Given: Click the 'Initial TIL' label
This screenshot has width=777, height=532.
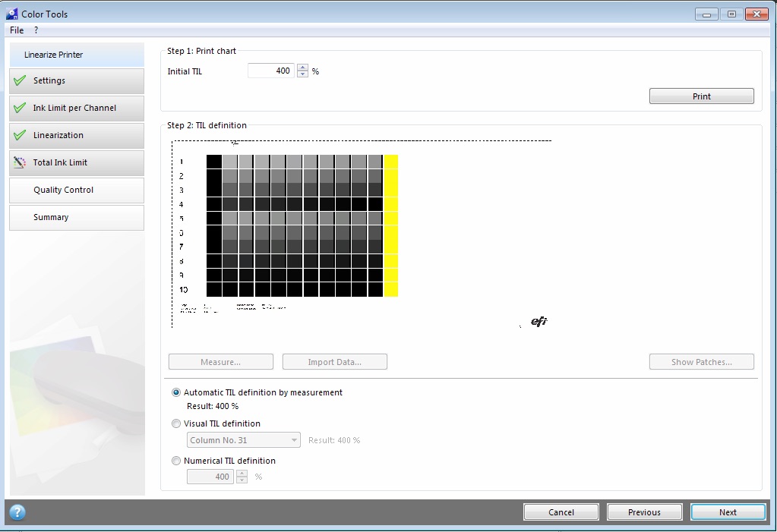Looking at the screenshot, I should coord(185,71).
